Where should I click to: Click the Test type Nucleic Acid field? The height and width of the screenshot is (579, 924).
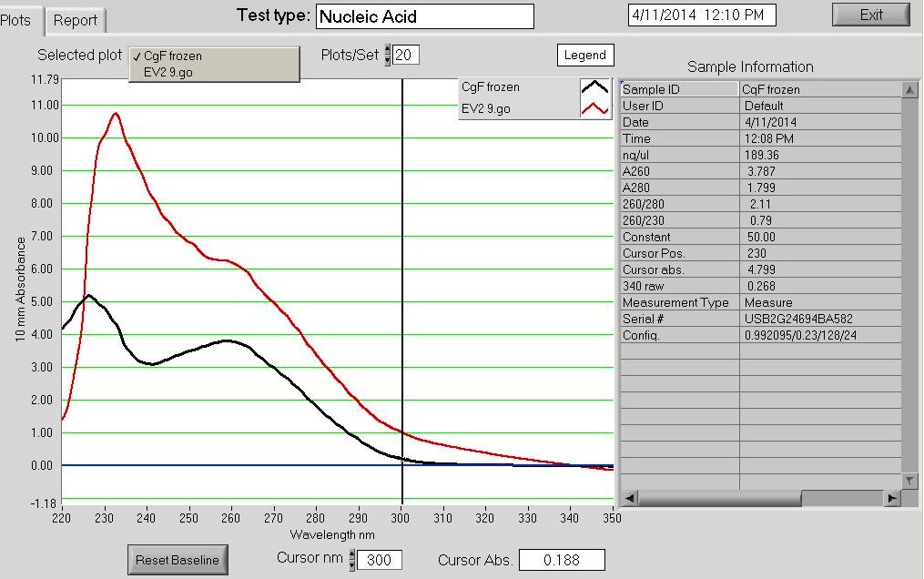(x=424, y=16)
